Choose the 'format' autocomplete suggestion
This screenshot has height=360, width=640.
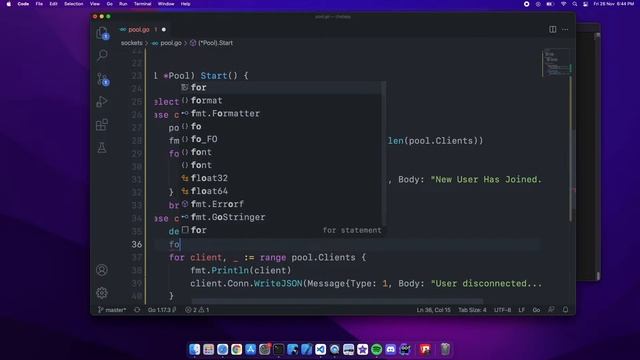pos(282,100)
